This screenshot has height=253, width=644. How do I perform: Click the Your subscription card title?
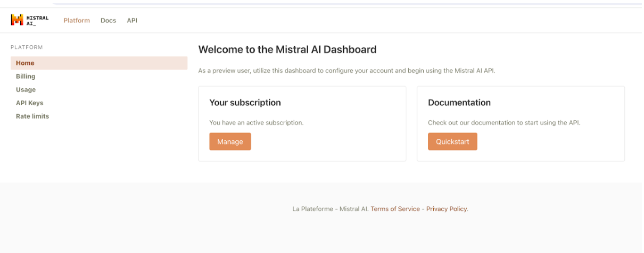[245, 103]
